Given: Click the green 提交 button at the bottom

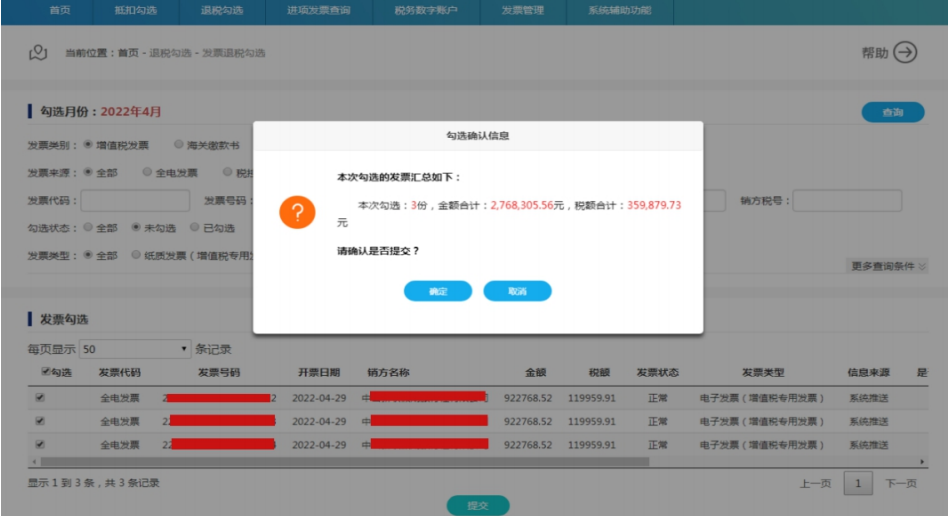Looking at the screenshot, I should point(478,505).
